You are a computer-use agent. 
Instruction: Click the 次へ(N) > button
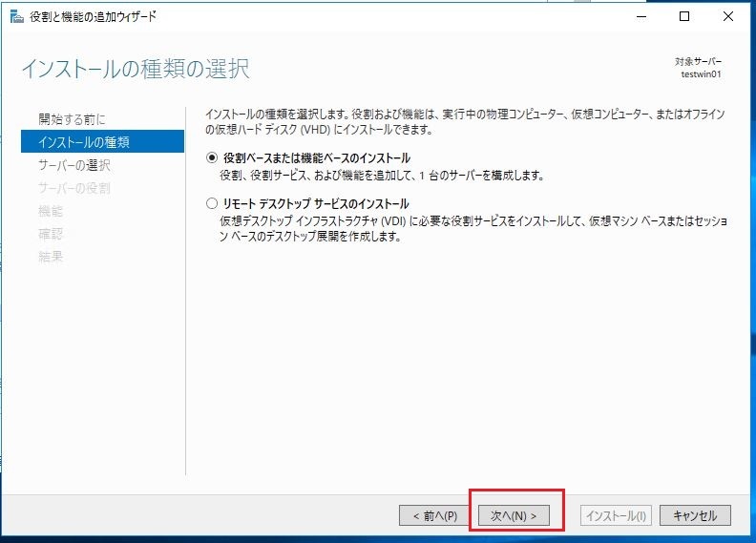point(514,515)
